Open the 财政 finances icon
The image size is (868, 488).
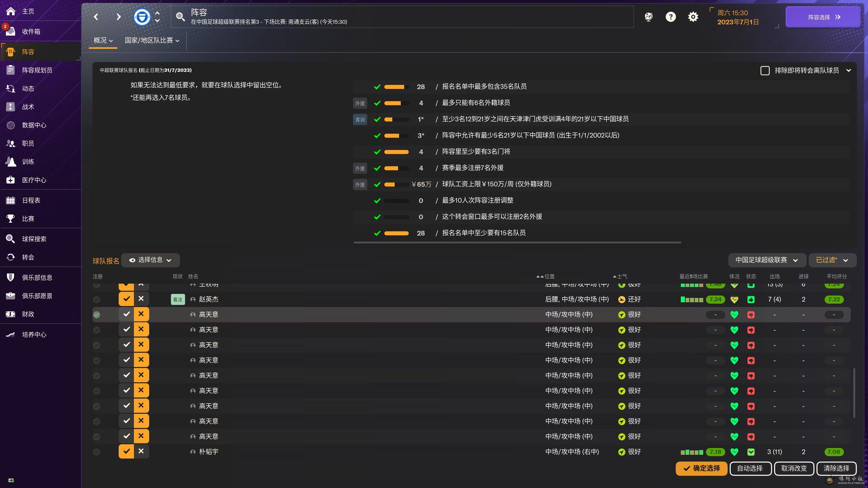click(x=11, y=314)
